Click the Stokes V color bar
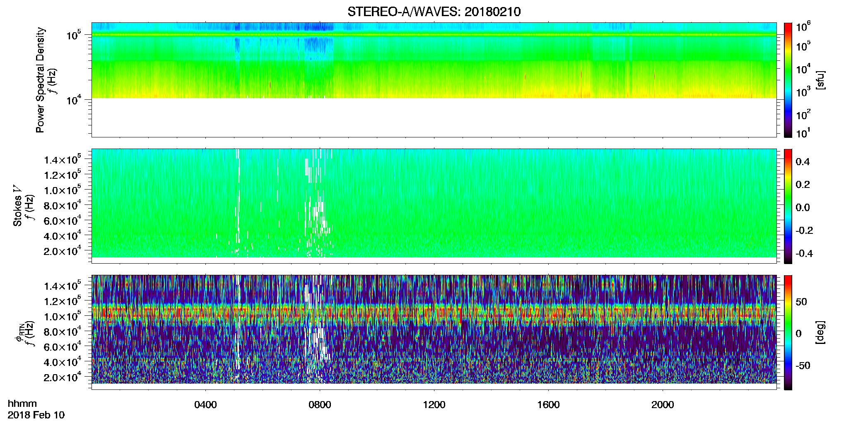868x447 pixels. (788, 206)
